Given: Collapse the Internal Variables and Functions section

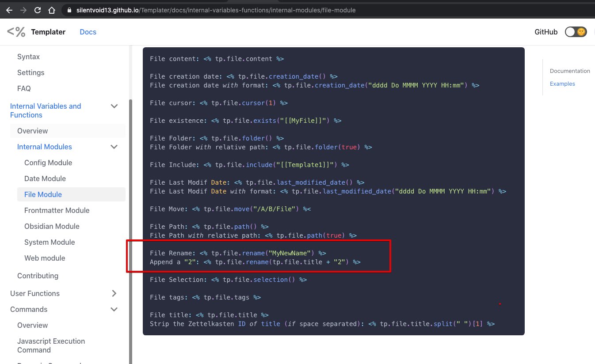Looking at the screenshot, I should click(114, 106).
